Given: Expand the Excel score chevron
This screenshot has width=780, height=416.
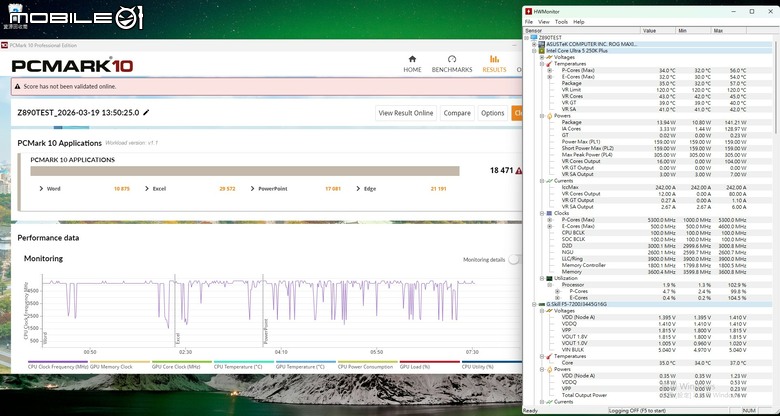Looking at the screenshot, I should [x=147, y=189].
